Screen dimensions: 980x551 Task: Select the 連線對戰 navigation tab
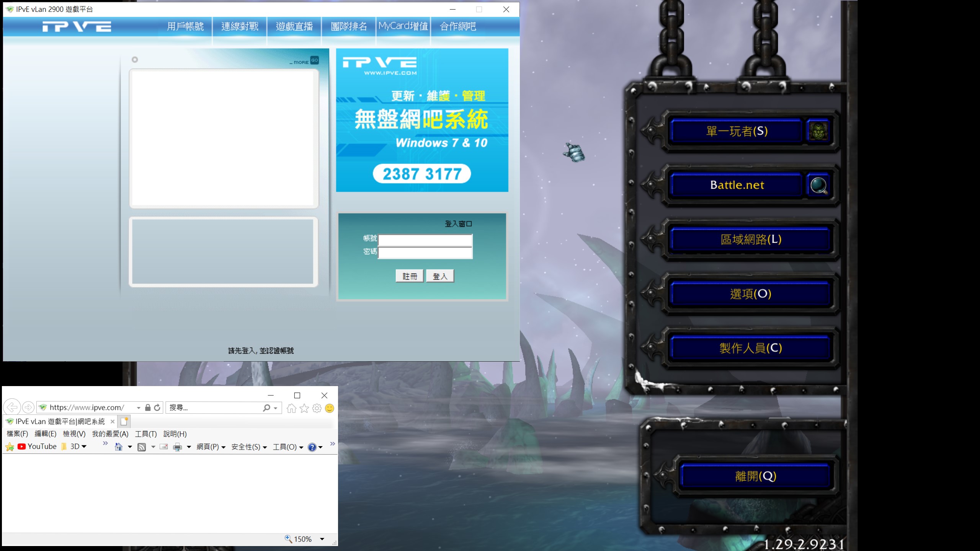pyautogui.click(x=240, y=26)
